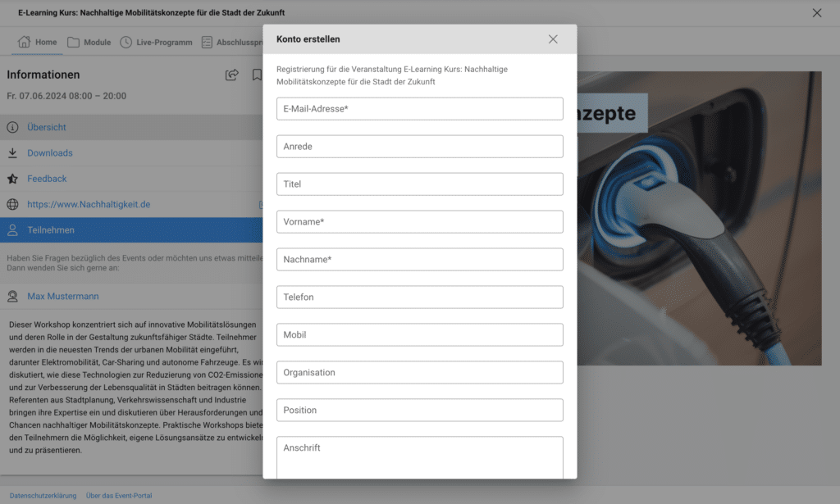Image resolution: width=840 pixels, height=504 pixels.
Task: Click the info icon beside Übersicht
Action: pos(12,128)
